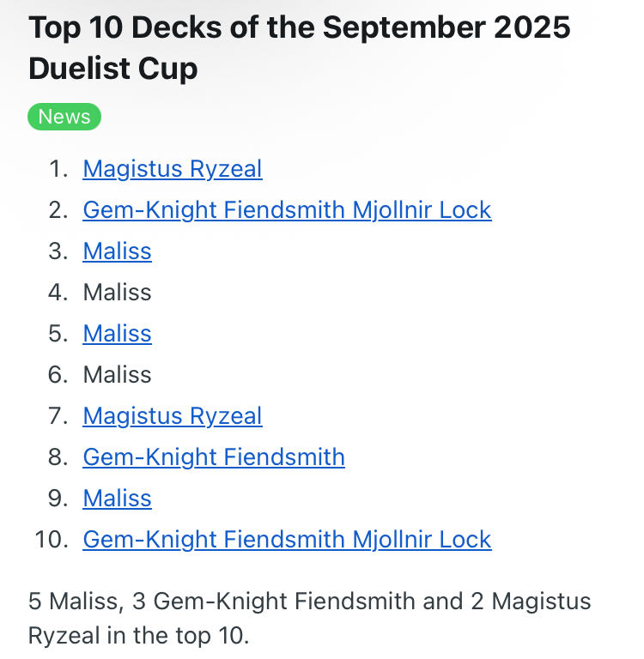Open the fifth-place Maliss deck link
This screenshot has height=659, width=644.
coord(117,334)
